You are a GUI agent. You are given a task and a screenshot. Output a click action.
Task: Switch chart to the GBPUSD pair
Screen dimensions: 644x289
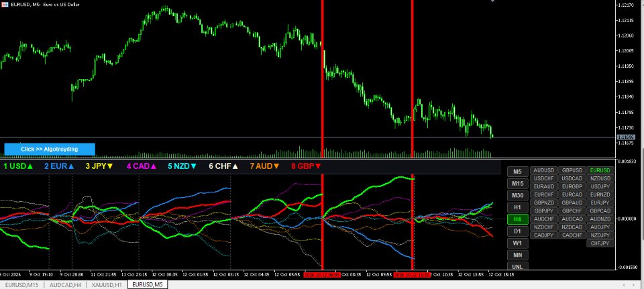click(572, 170)
